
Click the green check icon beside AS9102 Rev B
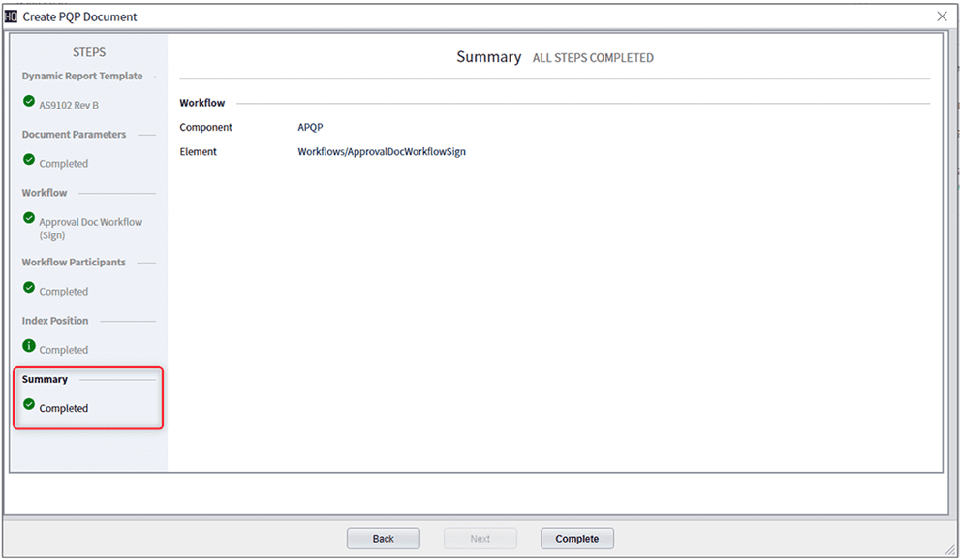(29, 101)
